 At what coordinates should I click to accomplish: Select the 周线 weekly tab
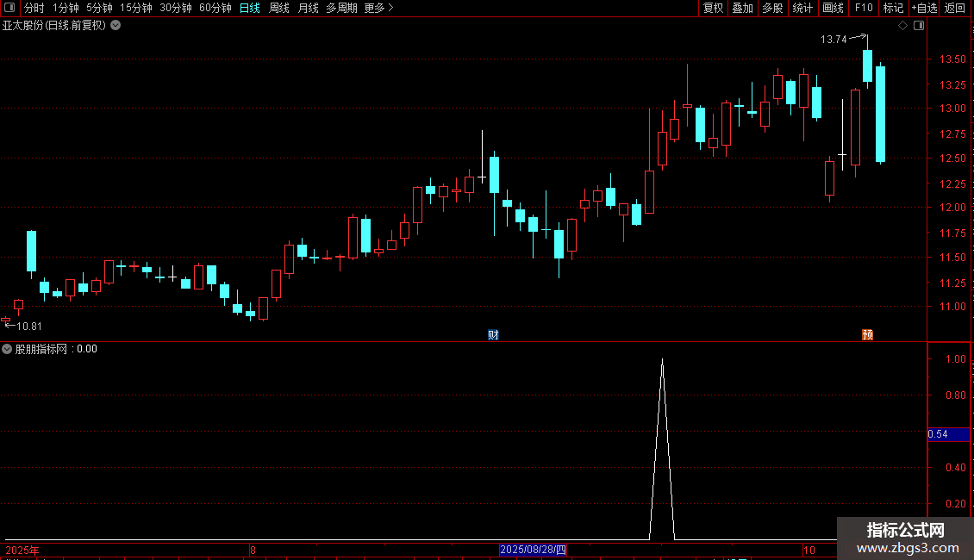click(x=279, y=8)
